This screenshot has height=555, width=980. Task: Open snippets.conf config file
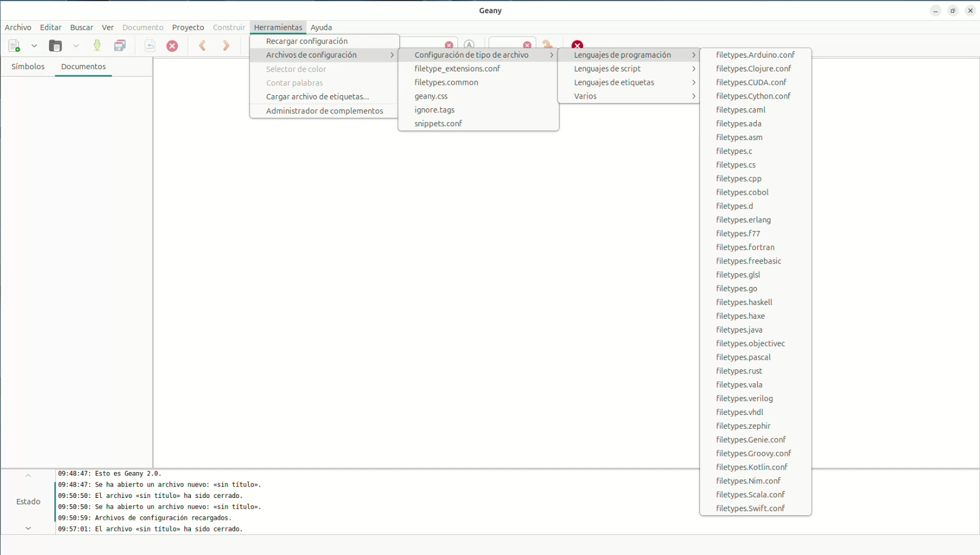click(x=478, y=123)
